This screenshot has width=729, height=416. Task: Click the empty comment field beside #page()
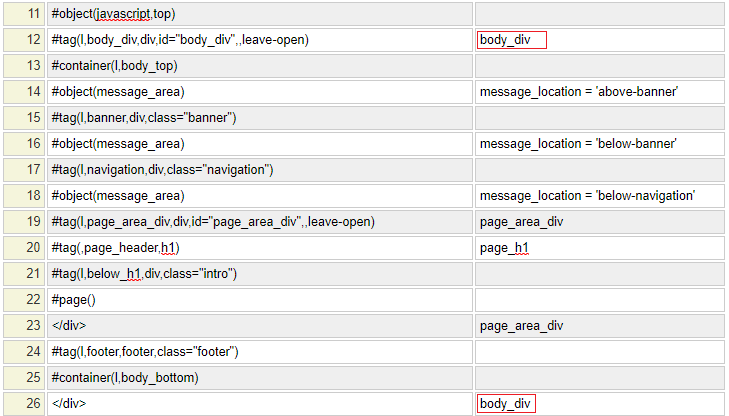pyautogui.click(x=598, y=300)
